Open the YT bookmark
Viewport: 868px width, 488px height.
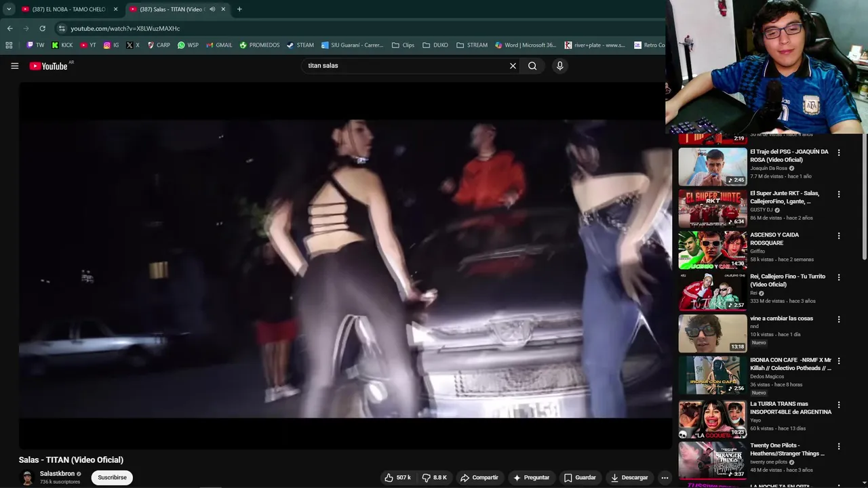[x=88, y=45]
